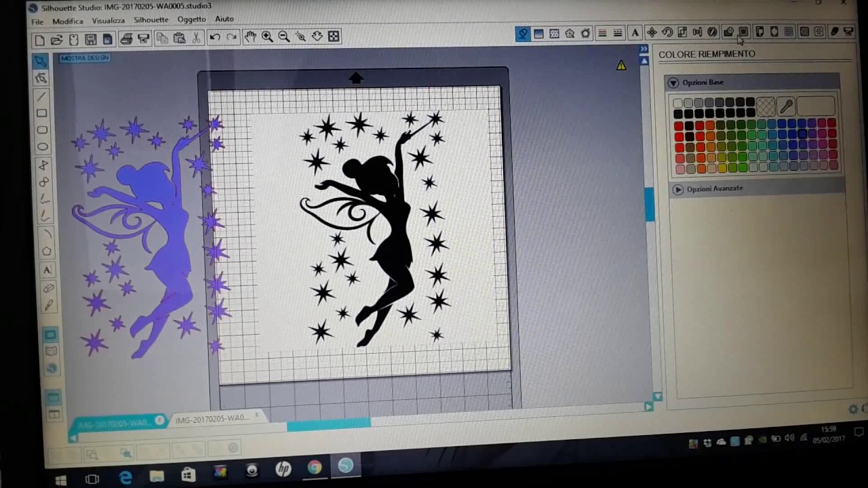The height and width of the screenshot is (488, 868).
Task: Redo the last action
Action: pos(232,38)
